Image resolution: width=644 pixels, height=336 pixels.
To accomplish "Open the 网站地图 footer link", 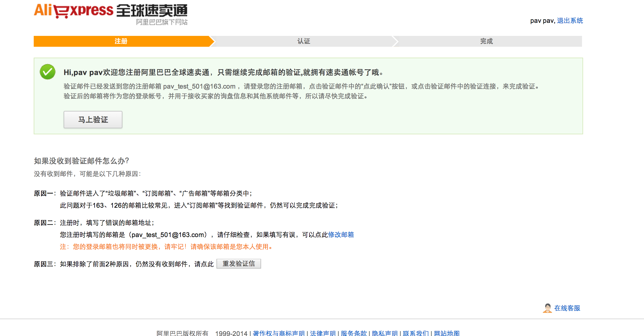I will tap(447, 333).
